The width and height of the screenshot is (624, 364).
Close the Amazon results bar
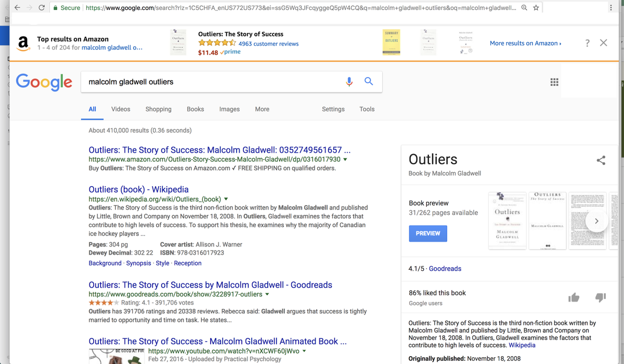[x=603, y=43]
